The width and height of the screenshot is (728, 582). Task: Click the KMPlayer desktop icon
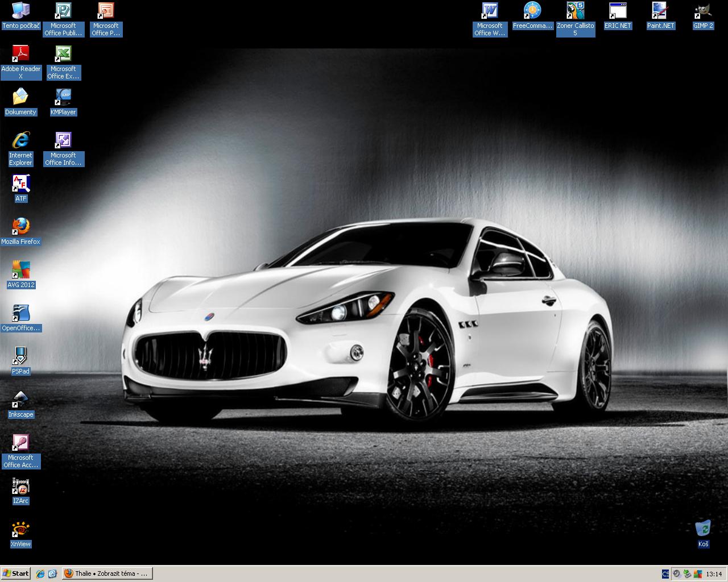[x=63, y=97]
